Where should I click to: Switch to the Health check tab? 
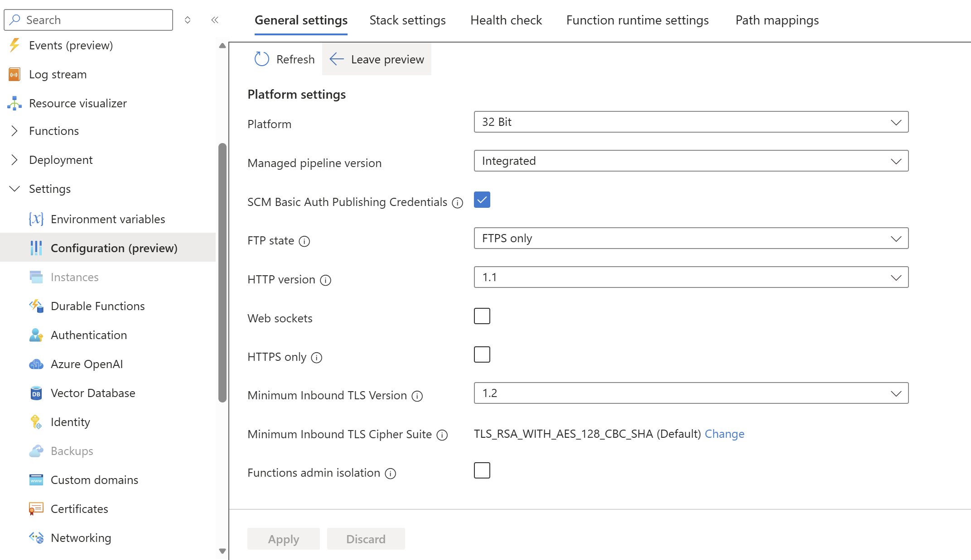tap(506, 20)
